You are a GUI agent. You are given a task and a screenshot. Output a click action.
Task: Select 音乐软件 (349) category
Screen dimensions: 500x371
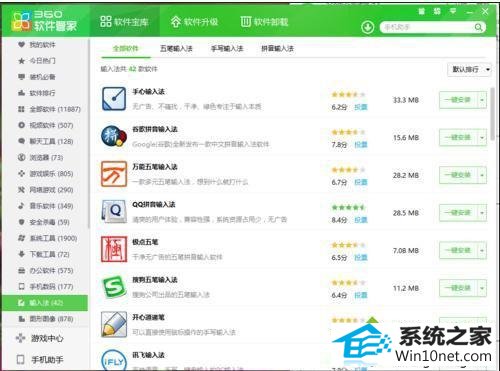(45, 206)
